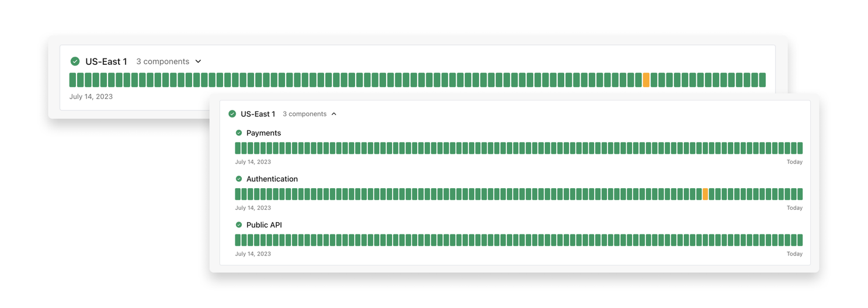Click the Today label under Authentication timeline
The width and height of the screenshot is (868, 308).
click(794, 208)
